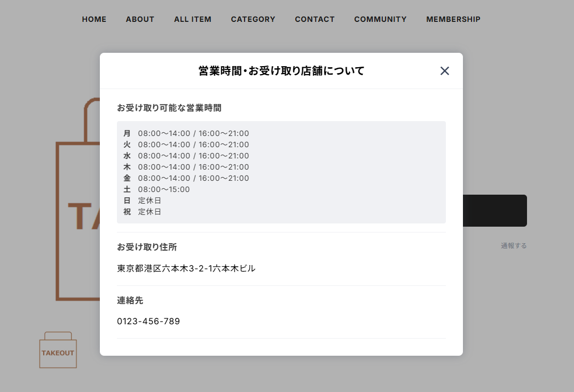Select the small TAKEOUT bag thumbnail
Image resolution: width=574 pixels, height=392 pixels.
coord(58,350)
